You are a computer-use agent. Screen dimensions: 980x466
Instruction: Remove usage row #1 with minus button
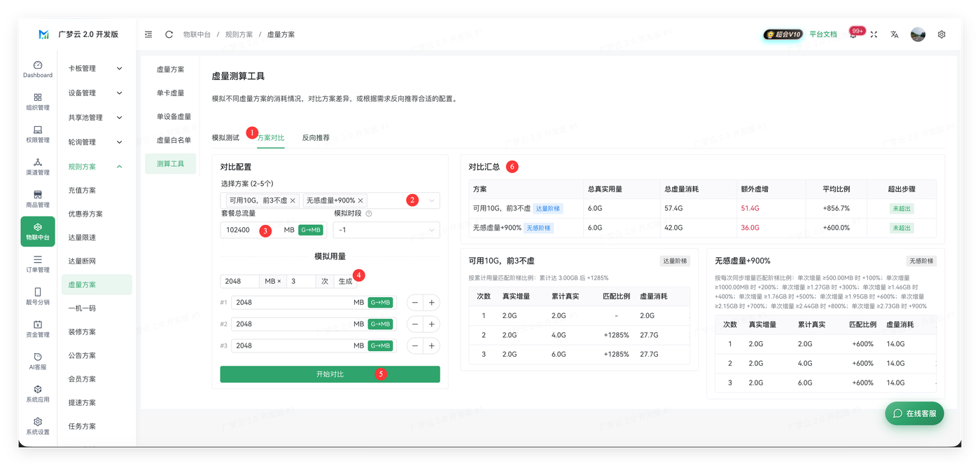(415, 303)
